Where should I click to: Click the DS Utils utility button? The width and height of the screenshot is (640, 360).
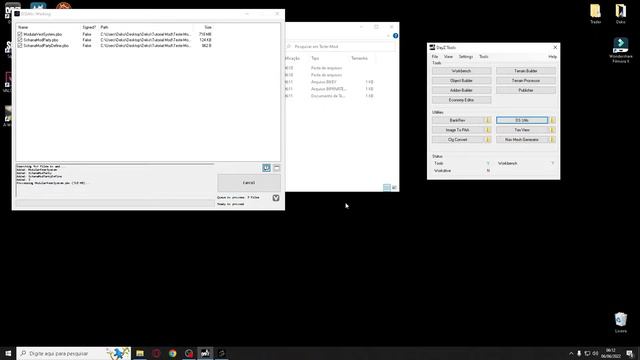tap(522, 120)
